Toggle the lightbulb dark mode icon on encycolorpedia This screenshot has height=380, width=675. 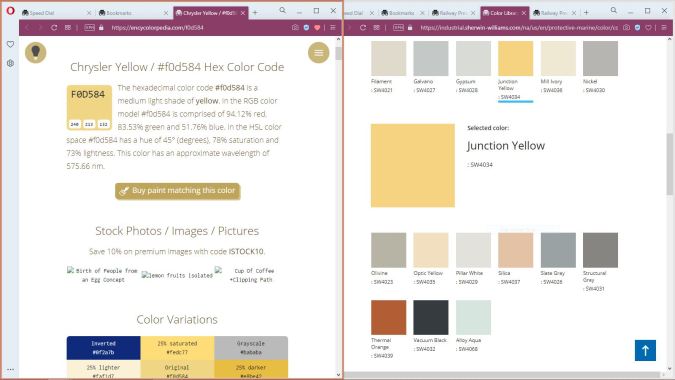pyautogui.click(x=36, y=53)
